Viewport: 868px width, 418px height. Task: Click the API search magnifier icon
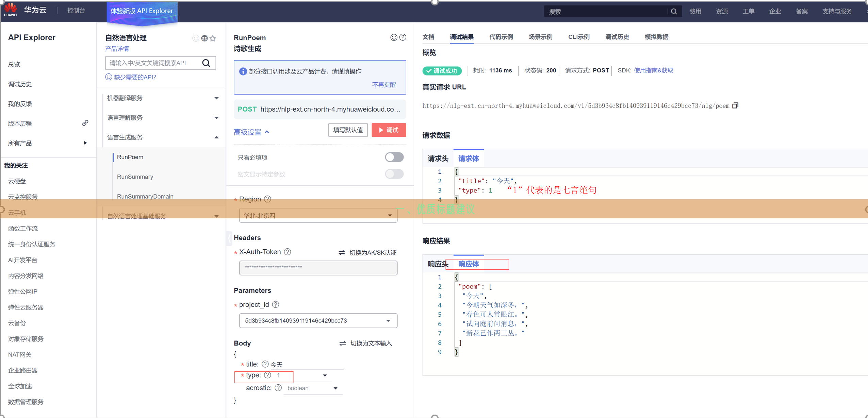coord(206,63)
